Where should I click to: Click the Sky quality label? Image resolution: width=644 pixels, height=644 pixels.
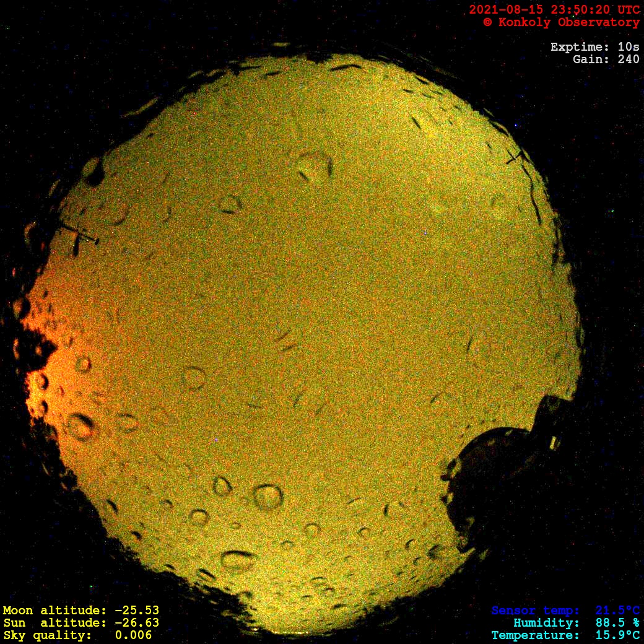pos(48,635)
